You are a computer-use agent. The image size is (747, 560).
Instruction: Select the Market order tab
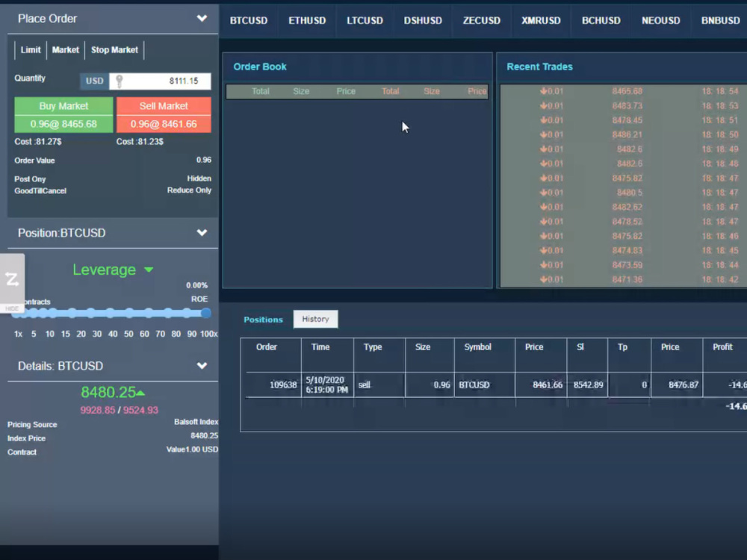pyautogui.click(x=65, y=50)
